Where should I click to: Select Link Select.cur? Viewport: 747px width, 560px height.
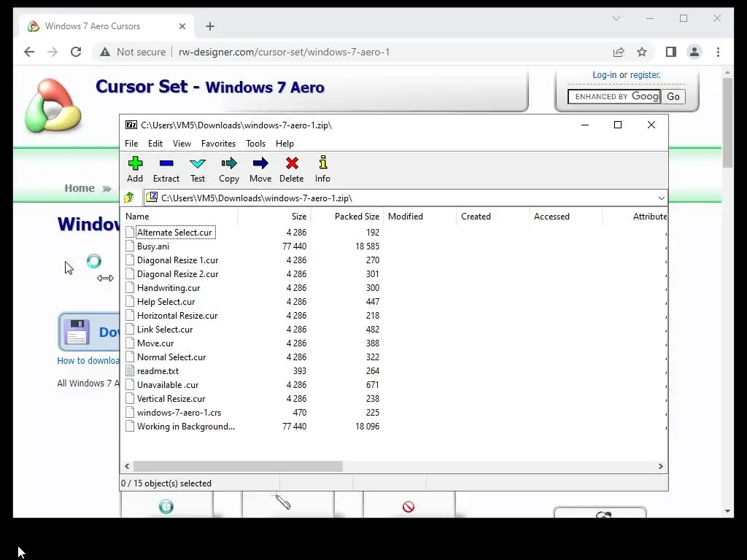coord(165,329)
